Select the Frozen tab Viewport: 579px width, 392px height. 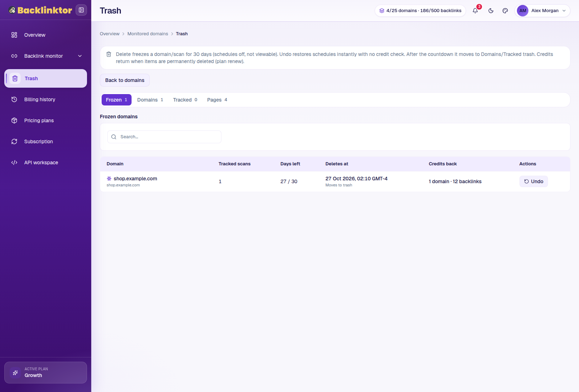click(117, 100)
